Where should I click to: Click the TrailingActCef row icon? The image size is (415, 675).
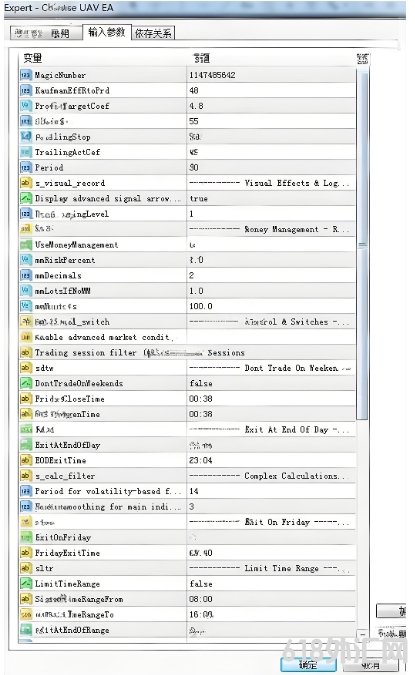click(26, 152)
